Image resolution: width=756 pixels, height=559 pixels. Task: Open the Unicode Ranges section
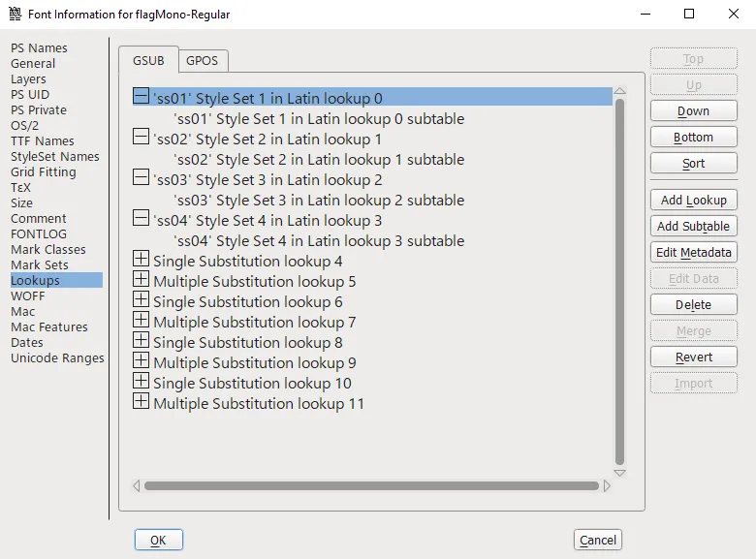click(57, 358)
